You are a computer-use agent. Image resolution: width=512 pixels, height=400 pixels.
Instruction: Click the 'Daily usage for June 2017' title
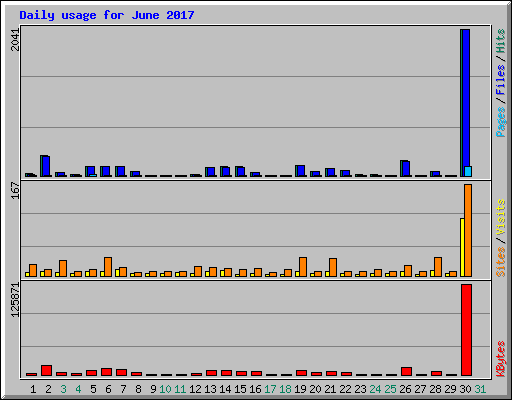(107, 15)
